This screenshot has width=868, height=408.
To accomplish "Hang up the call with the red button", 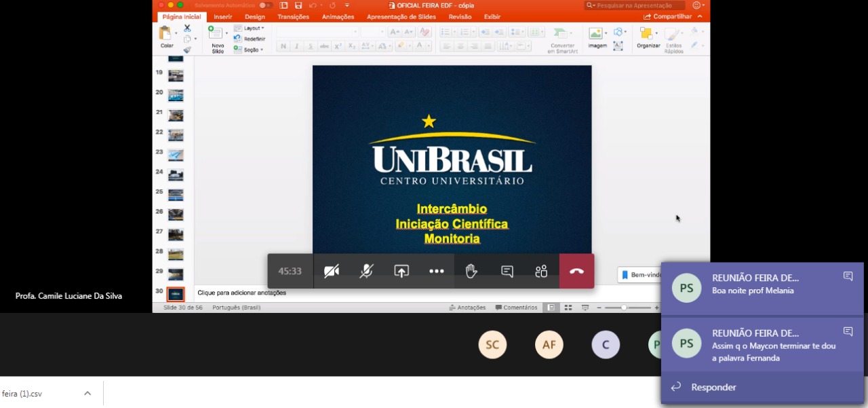I will (576, 271).
